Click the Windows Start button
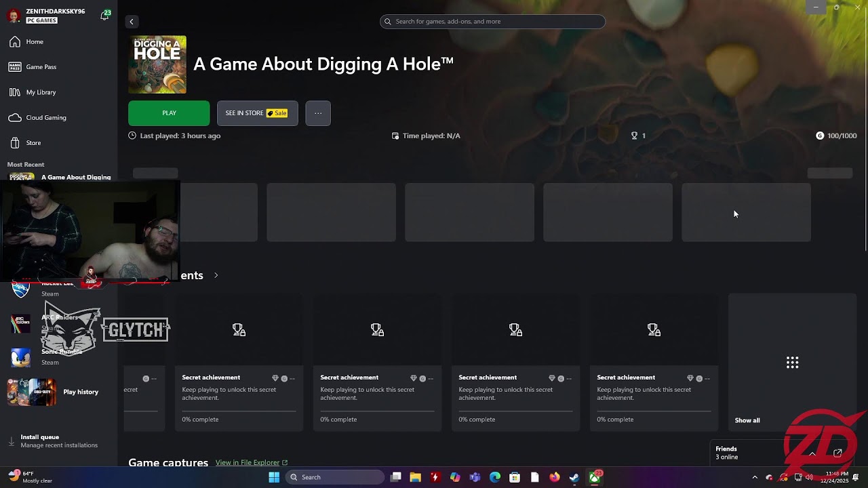 point(274,477)
